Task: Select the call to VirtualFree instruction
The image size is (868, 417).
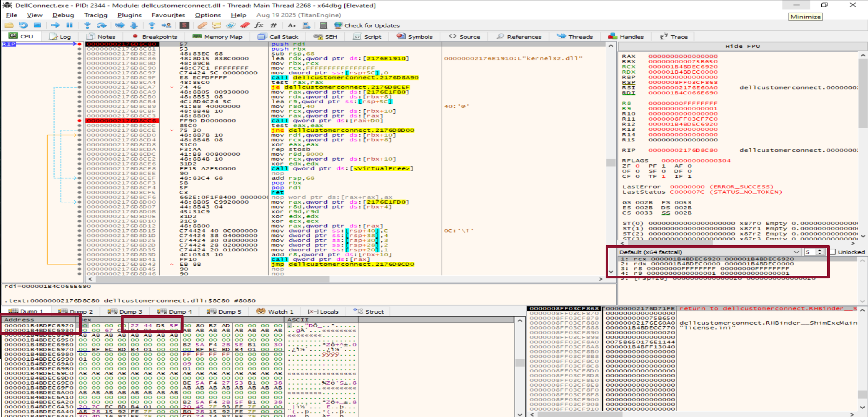Action: pos(342,169)
